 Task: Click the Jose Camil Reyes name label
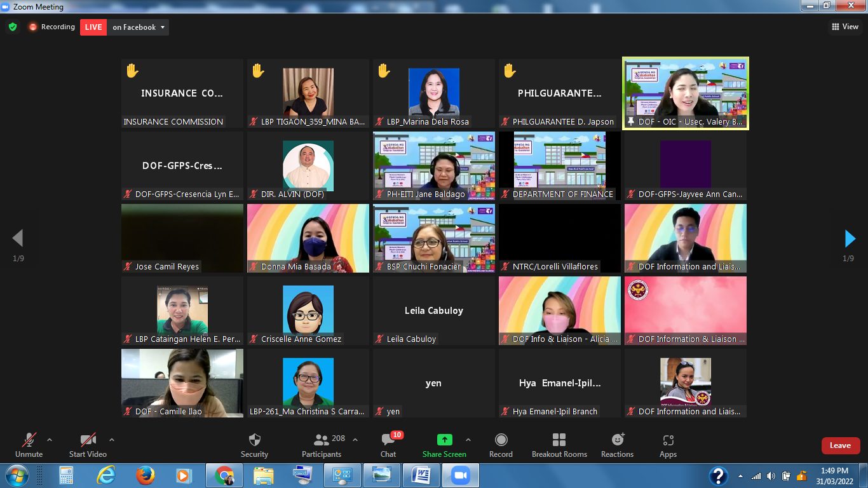click(167, 267)
